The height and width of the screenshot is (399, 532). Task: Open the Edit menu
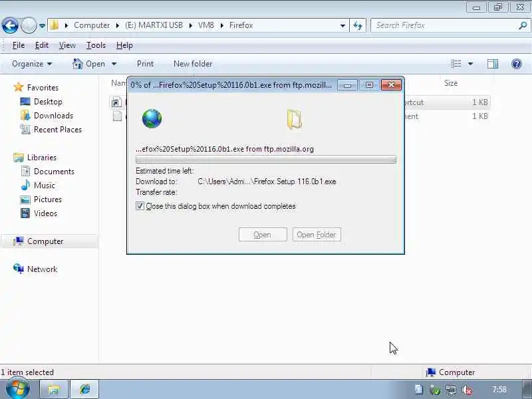coord(42,45)
